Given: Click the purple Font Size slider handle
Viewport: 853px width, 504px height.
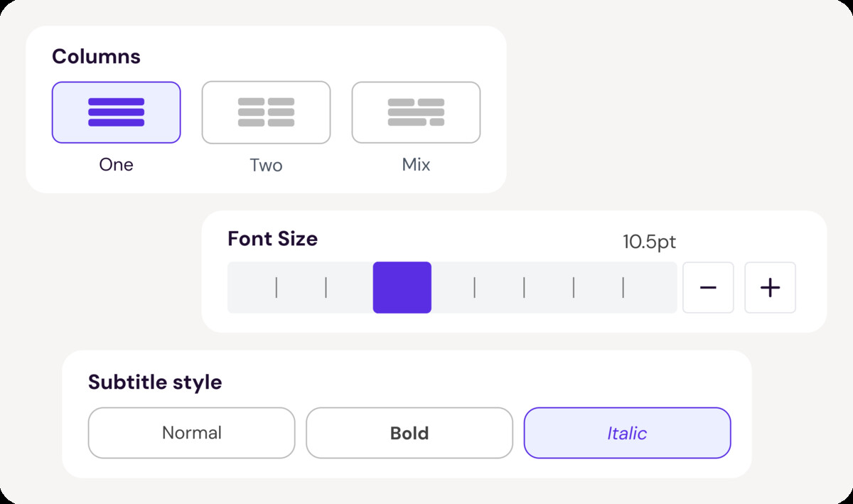Looking at the screenshot, I should [402, 288].
